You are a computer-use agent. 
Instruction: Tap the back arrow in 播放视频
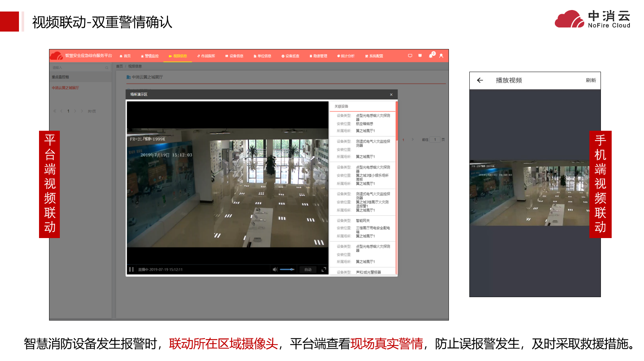click(480, 80)
